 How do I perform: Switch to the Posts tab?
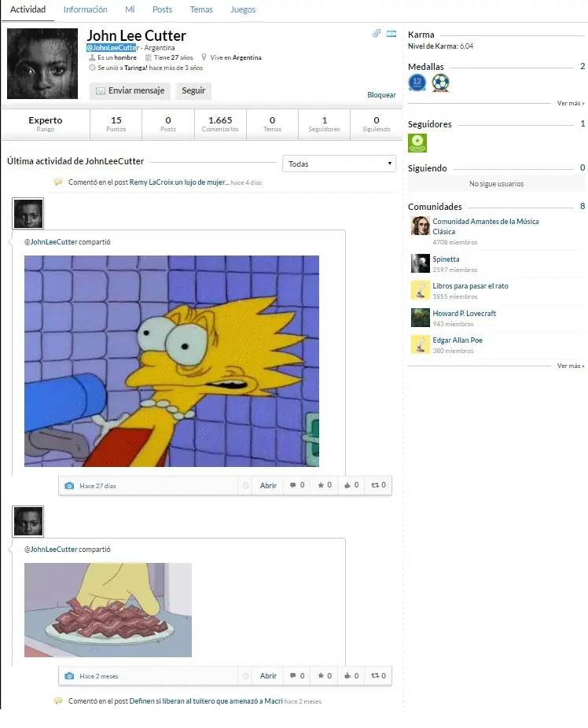tap(163, 9)
